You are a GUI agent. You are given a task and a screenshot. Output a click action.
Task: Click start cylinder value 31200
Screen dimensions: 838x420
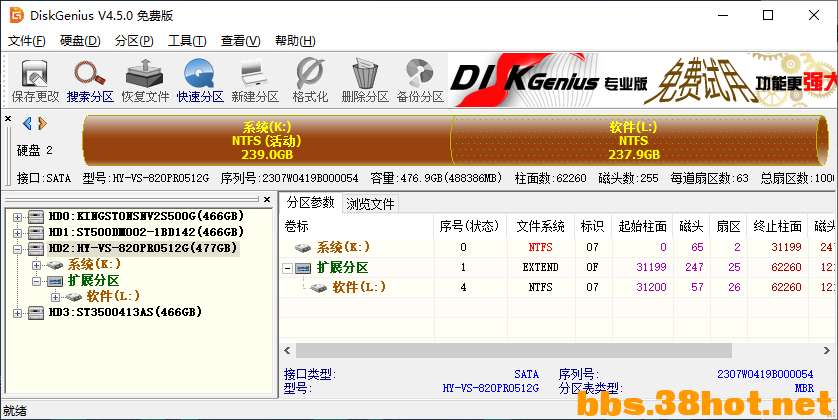[x=651, y=287]
